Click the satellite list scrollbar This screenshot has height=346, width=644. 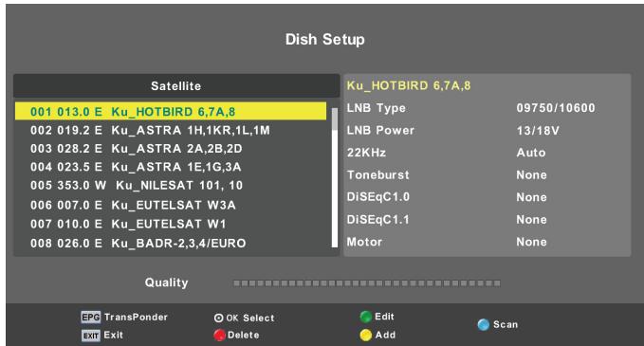(335, 177)
